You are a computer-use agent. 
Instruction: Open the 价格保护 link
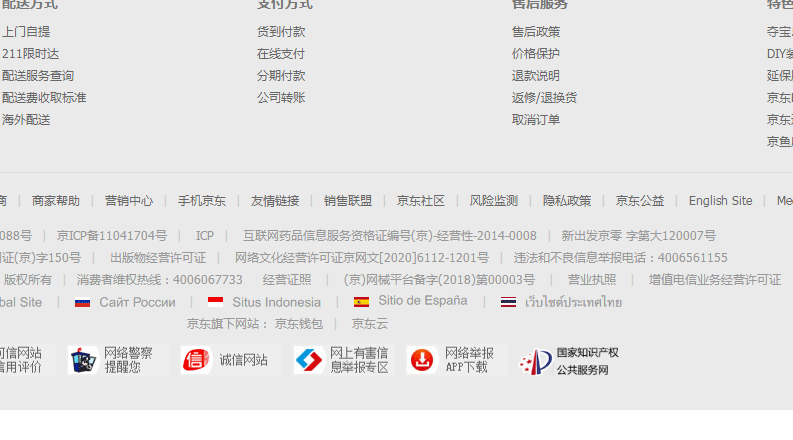(x=536, y=54)
